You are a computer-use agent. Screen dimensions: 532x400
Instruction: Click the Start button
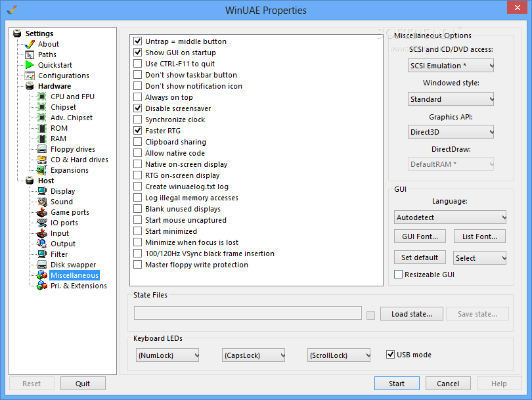pos(397,384)
